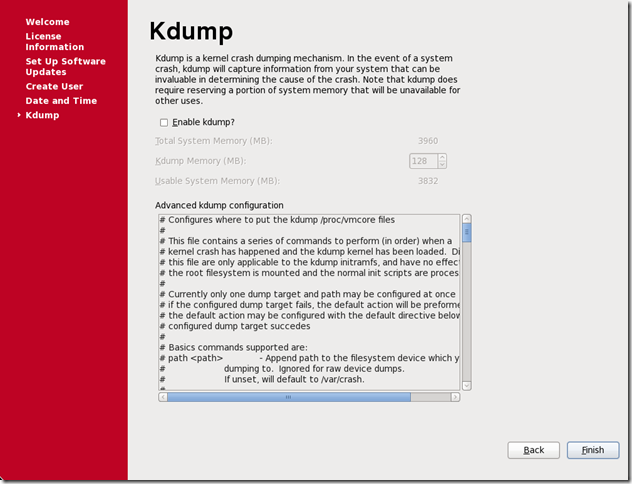Open Date and Time step
This screenshot has width=632, height=484.
point(61,101)
